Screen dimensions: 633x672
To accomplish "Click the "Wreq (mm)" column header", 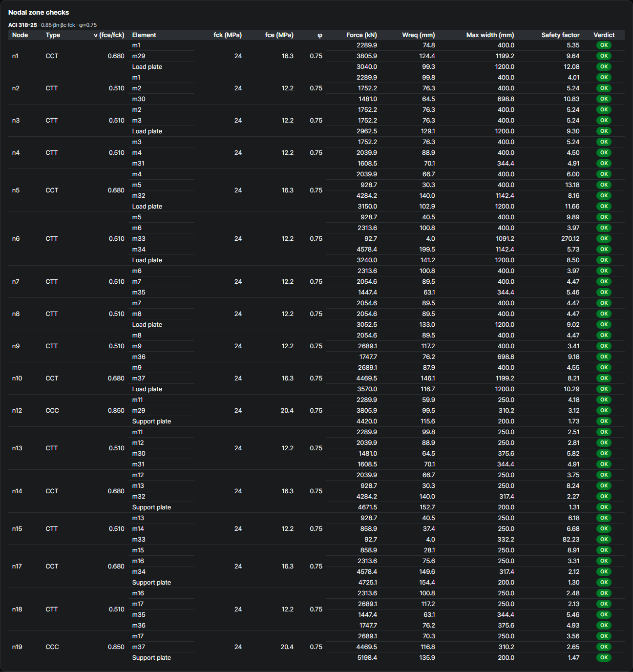I will tap(419, 35).
